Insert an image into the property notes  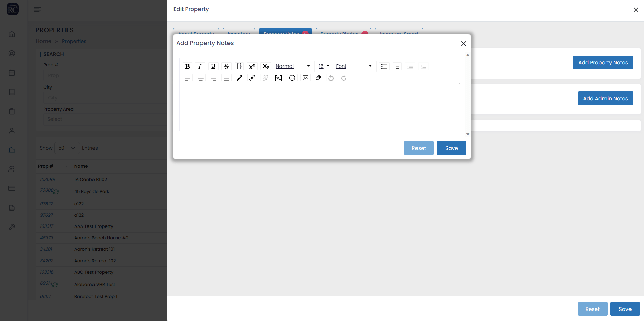pos(305,78)
